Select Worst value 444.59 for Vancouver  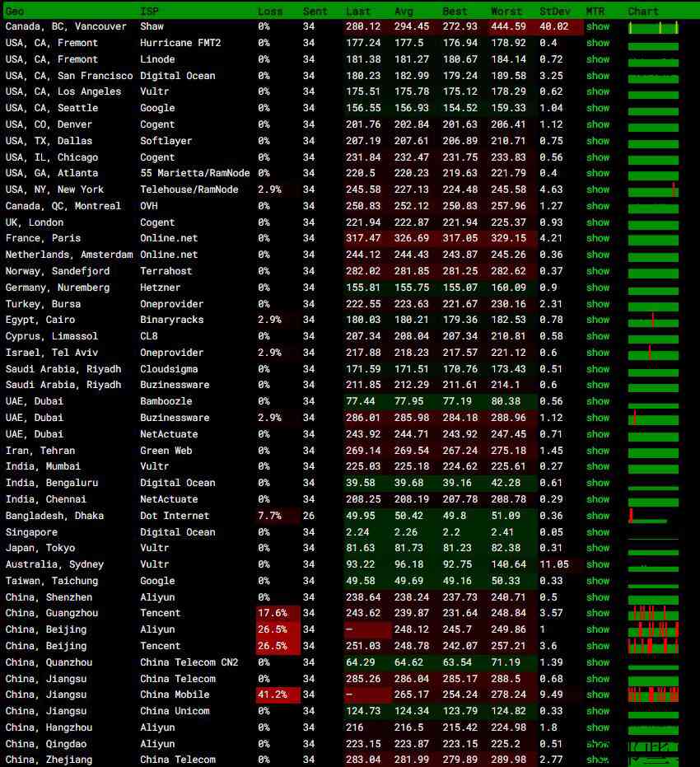tap(508, 26)
